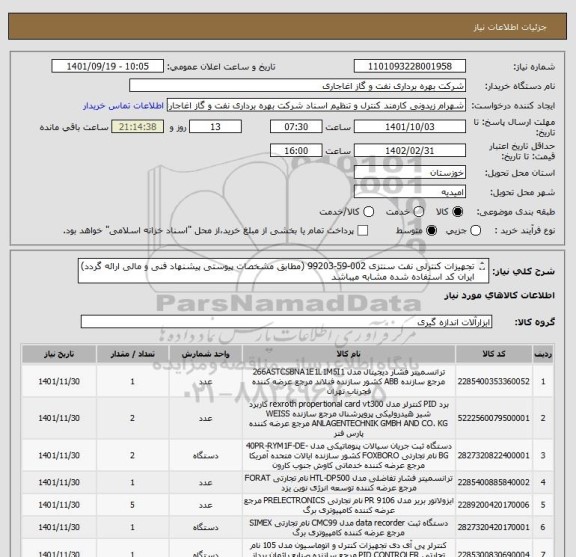Click item code 2285400353360052
The image size is (576, 557).
pos(494,382)
